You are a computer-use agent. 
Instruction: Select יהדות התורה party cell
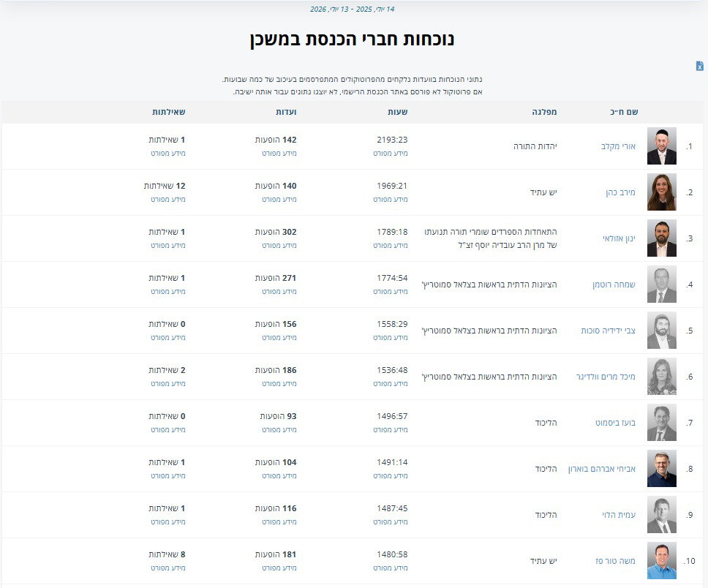535,146
